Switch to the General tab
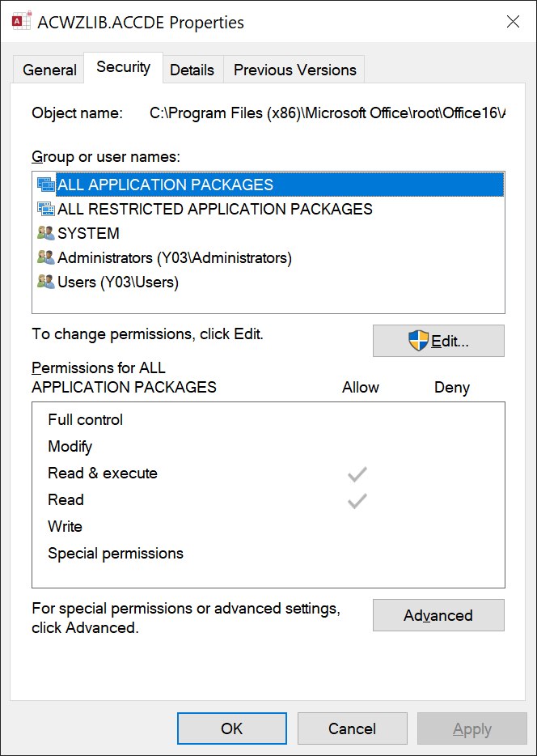This screenshot has height=756, width=537. [x=49, y=70]
